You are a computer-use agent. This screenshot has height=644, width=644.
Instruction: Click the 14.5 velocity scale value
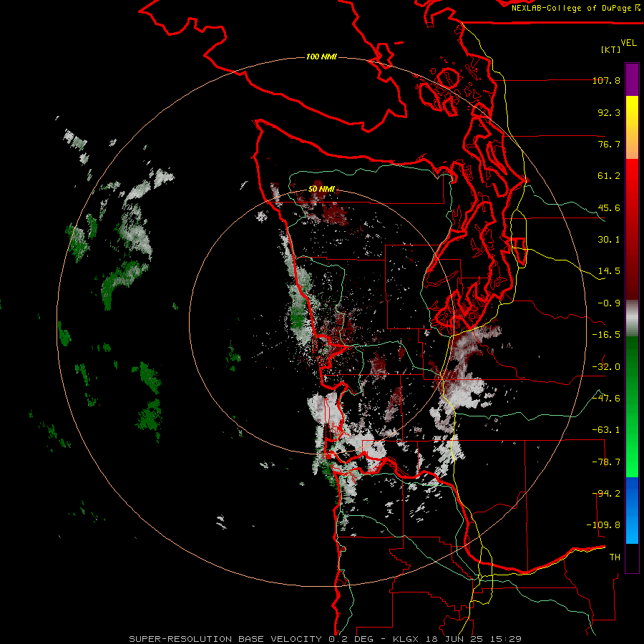609,271
